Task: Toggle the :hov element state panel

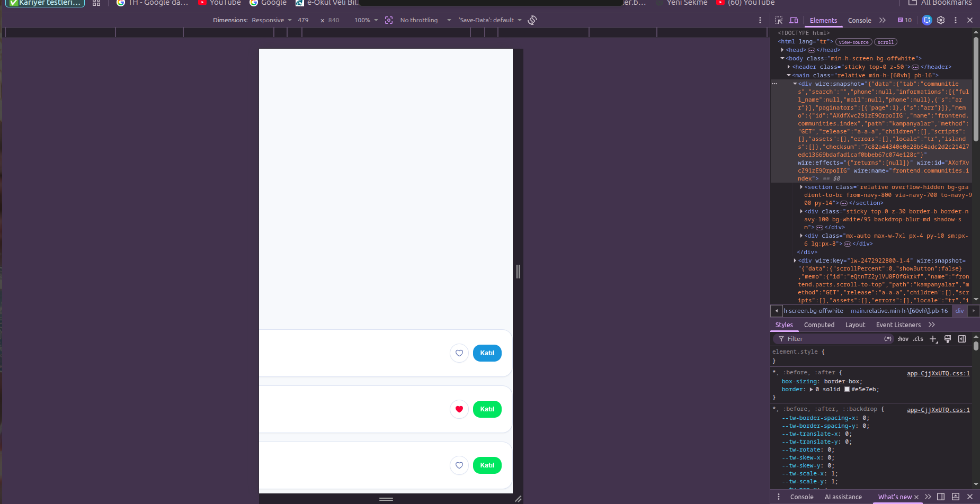Action: pos(903,339)
